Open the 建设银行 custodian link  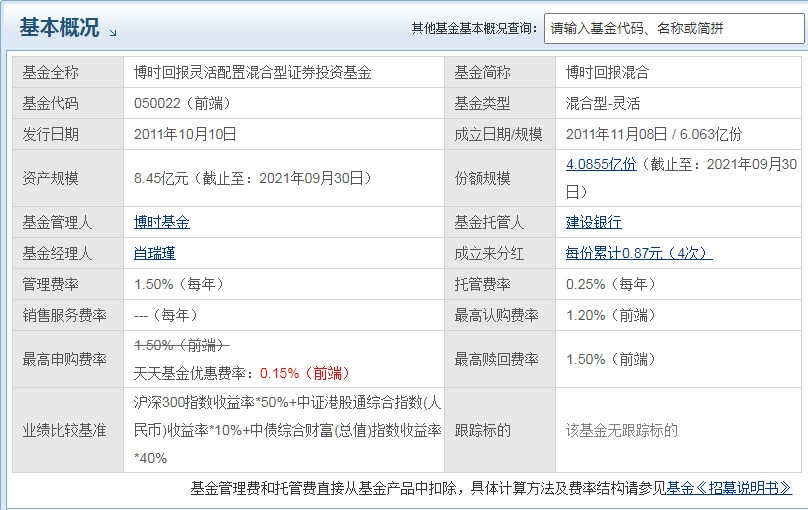(x=594, y=222)
